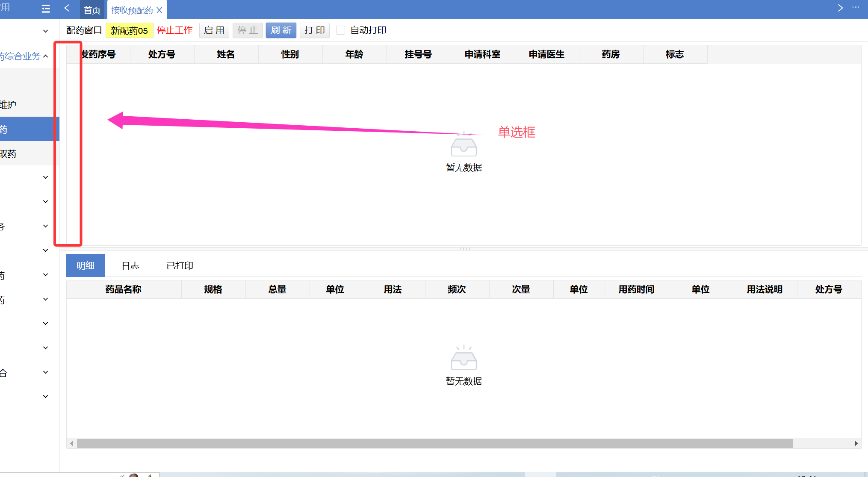Click the tab scroll left arrow
Screen dimensions: 868x477
pyautogui.click(x=67, y=8)
